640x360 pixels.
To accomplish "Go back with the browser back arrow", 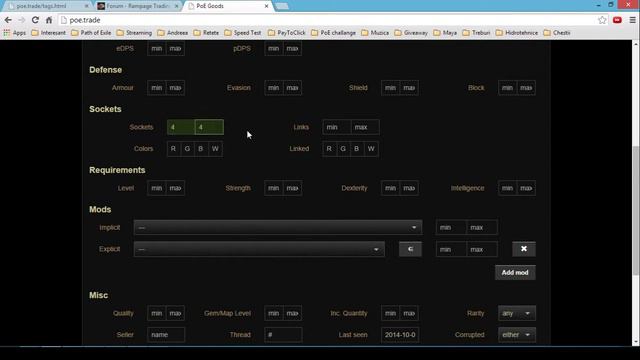I will click(8, 20).
